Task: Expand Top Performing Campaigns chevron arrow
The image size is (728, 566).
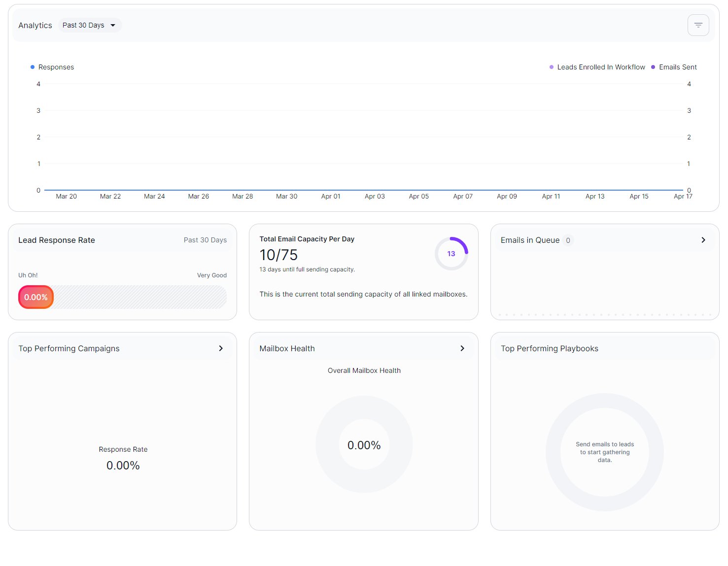Action: (x=221, y=348)
